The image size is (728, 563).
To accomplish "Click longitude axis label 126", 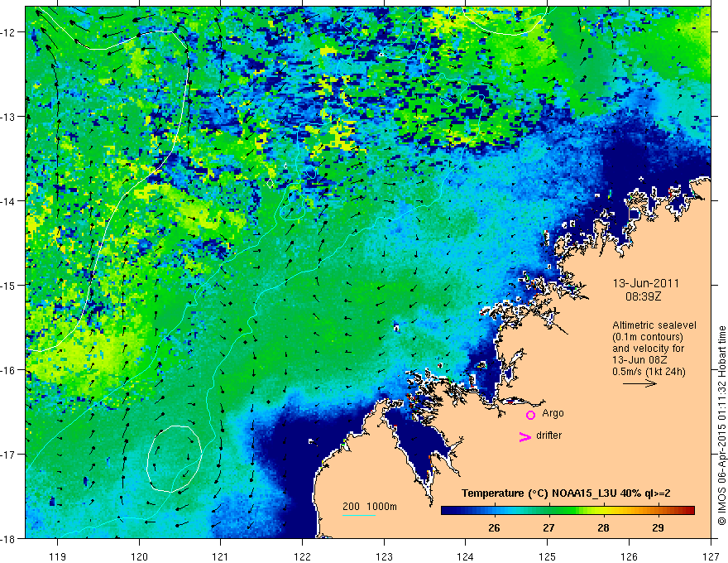I will (x=629, y=556).
